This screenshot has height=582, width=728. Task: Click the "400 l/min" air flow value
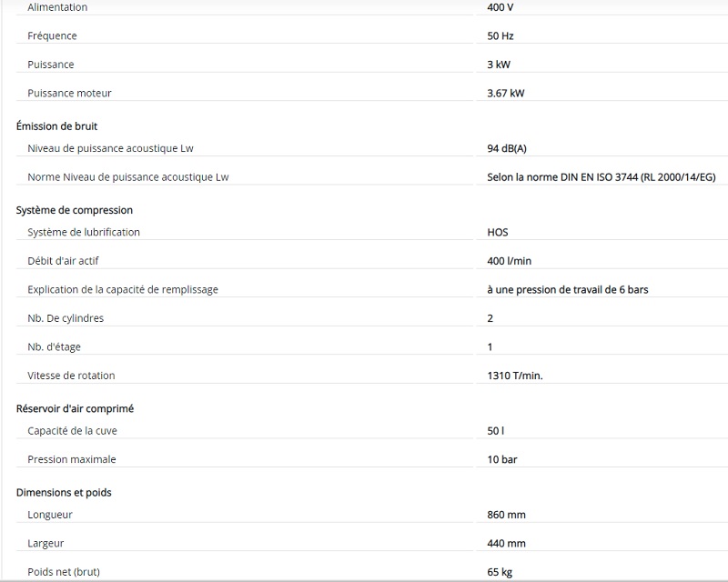tap(510, 261)
